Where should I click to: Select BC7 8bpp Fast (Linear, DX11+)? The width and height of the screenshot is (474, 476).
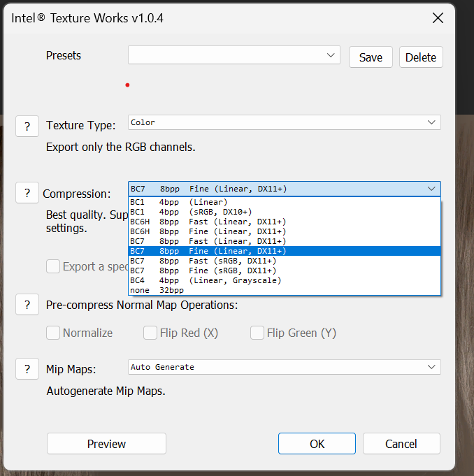(285, 241)
